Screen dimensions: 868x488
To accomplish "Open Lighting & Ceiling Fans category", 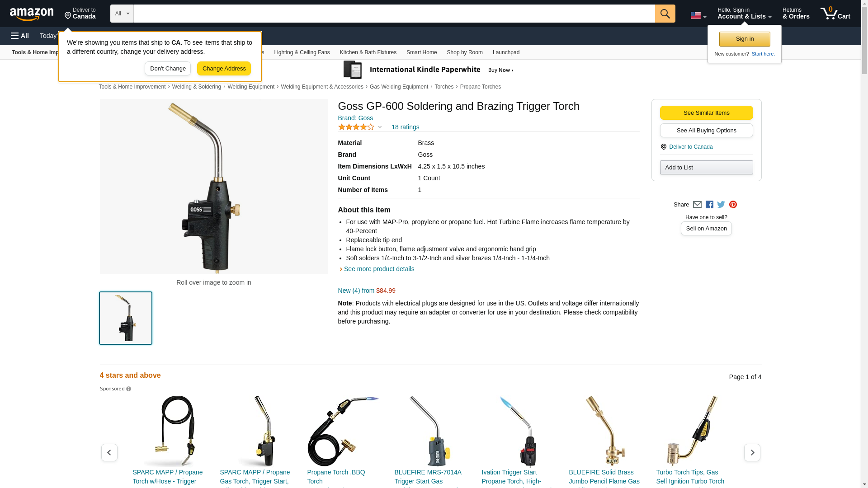I will pyautogui.click(x=302, y=52).
